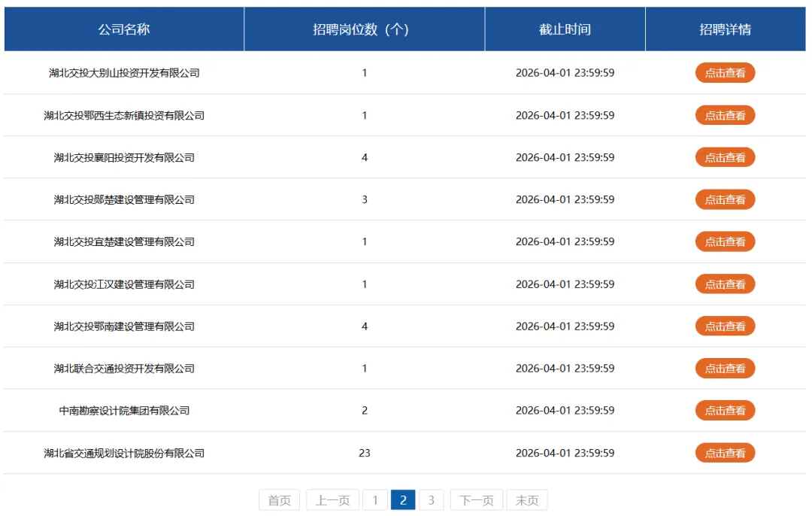Select company name 湖北交投宜楚建设管理有限公司
Viewport: 812px width, 516px height.
[124, 242]
